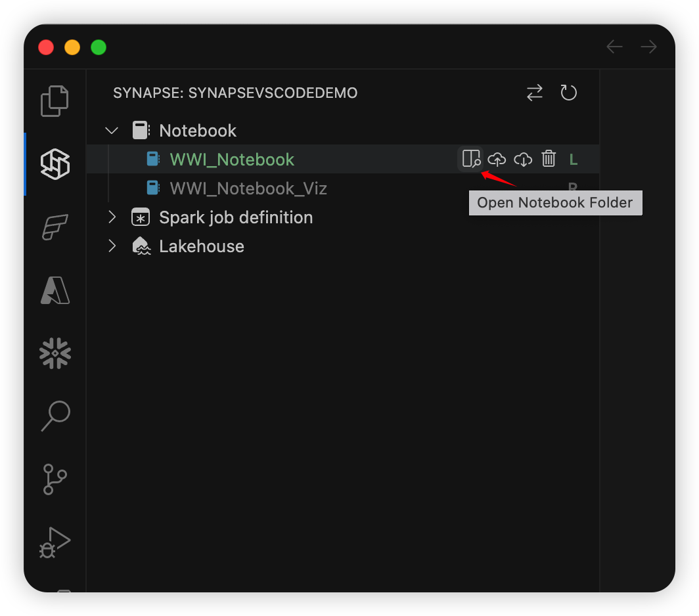Click the L status badge on WWI_Notebook
Viewport: 699px width, 616px height.
574,159
